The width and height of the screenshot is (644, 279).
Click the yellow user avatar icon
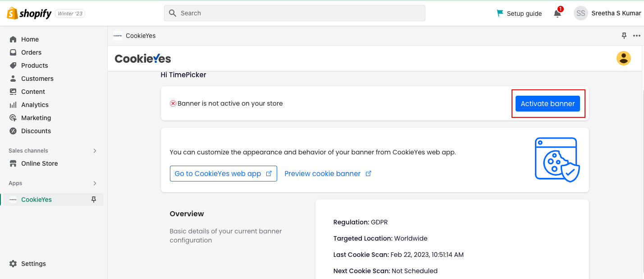point(623,58)
